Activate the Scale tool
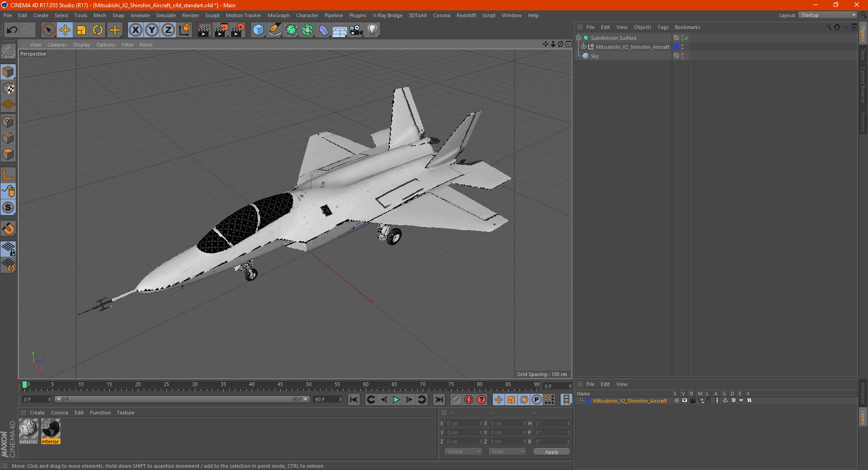 81,30
